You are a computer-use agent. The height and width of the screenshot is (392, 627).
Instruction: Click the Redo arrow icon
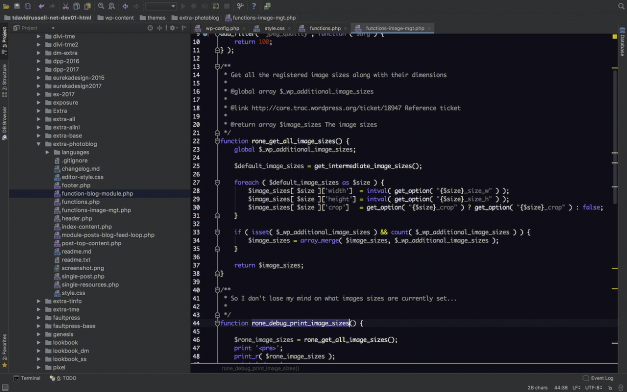(x=52, y=6)
